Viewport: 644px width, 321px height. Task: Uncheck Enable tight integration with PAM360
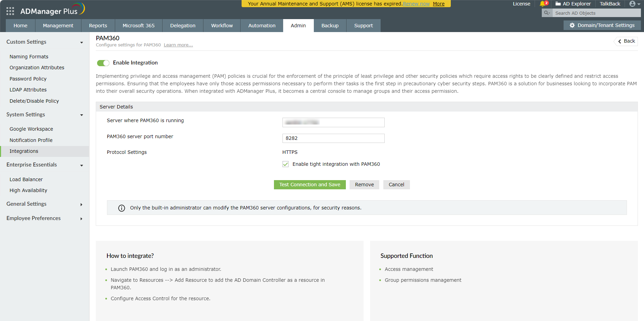click(x=285, y=164)
